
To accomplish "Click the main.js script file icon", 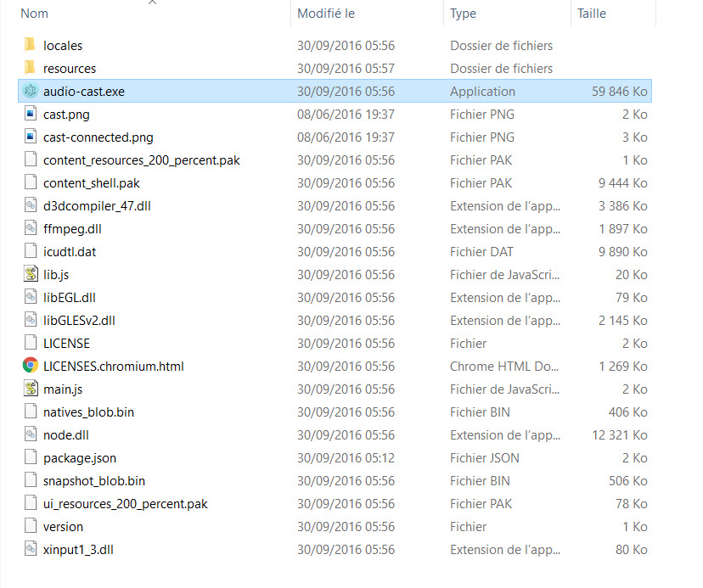I will pos(31,388).
